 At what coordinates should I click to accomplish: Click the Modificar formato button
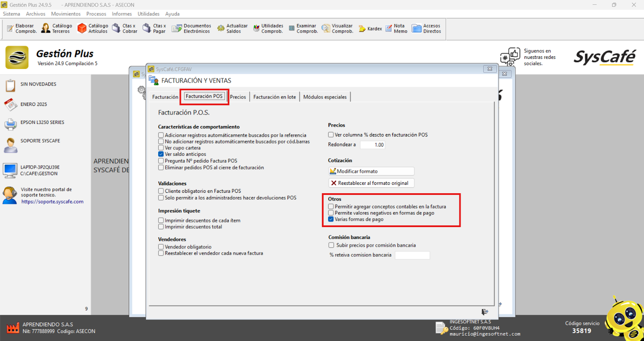[x=371, y=172]
